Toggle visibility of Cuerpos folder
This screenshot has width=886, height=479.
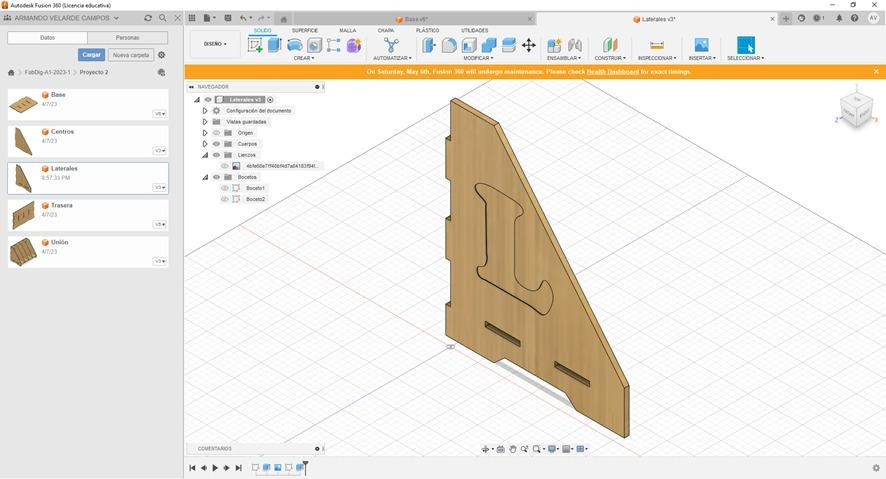tap(216, 143)
